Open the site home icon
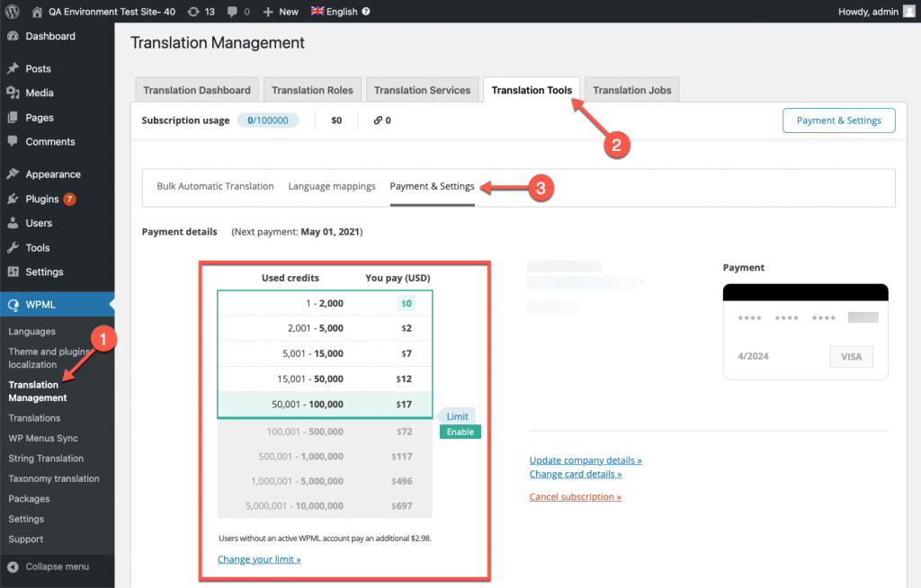 click(x=36, y=11)
